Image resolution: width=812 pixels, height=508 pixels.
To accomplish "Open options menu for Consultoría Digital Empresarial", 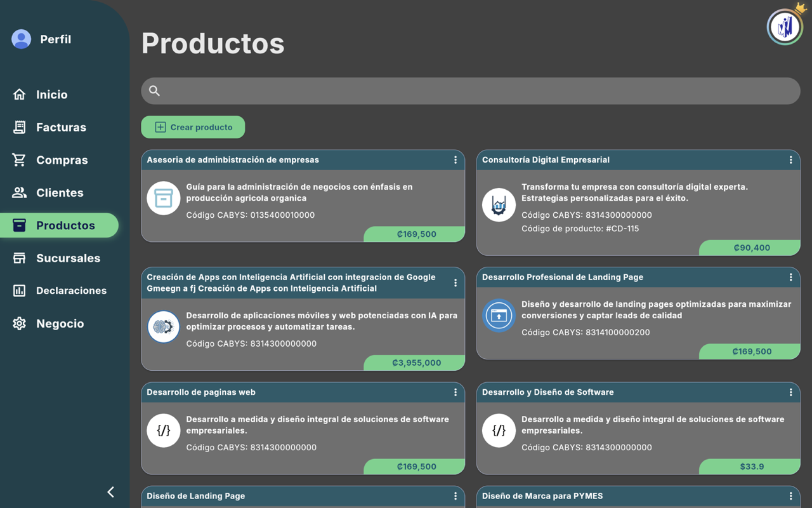I will click(x=790, y=160).
